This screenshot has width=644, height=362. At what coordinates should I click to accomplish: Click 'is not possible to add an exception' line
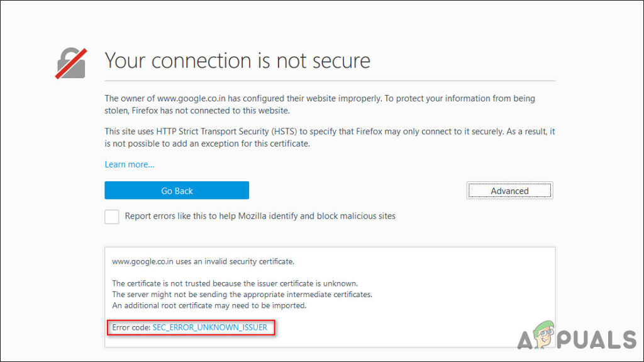207,144
